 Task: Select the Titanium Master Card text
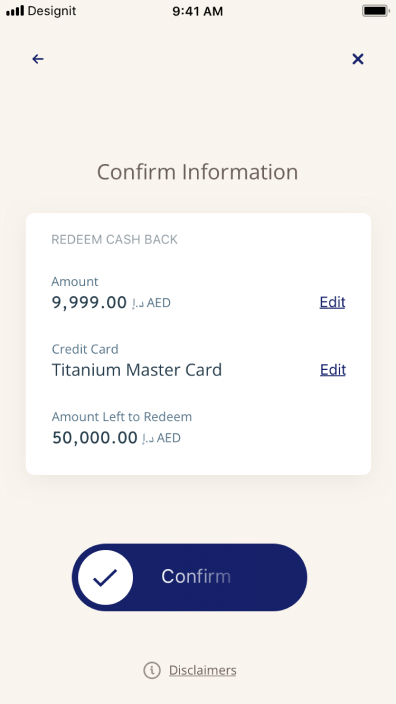pyautogui.click(x=137, y=370)
